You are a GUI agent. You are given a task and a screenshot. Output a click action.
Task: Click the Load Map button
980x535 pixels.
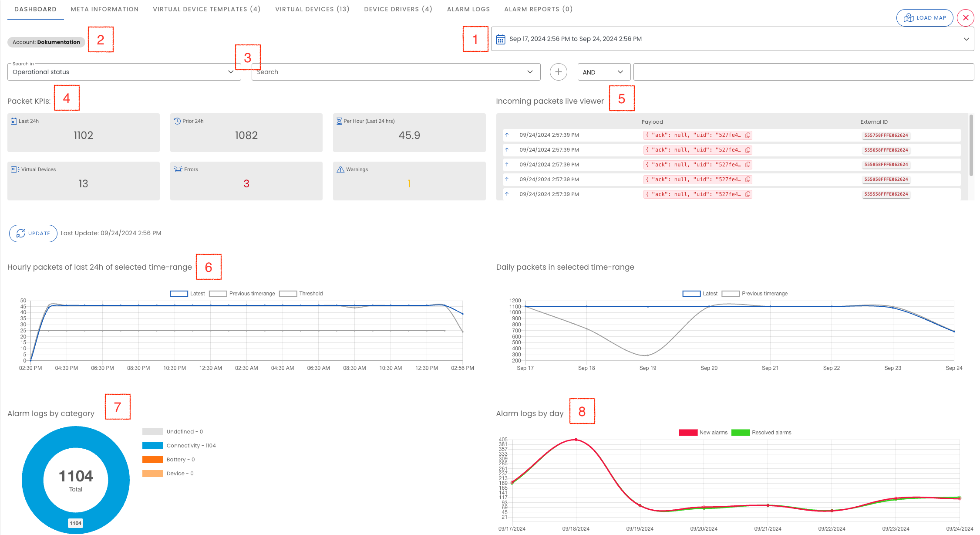924,18
